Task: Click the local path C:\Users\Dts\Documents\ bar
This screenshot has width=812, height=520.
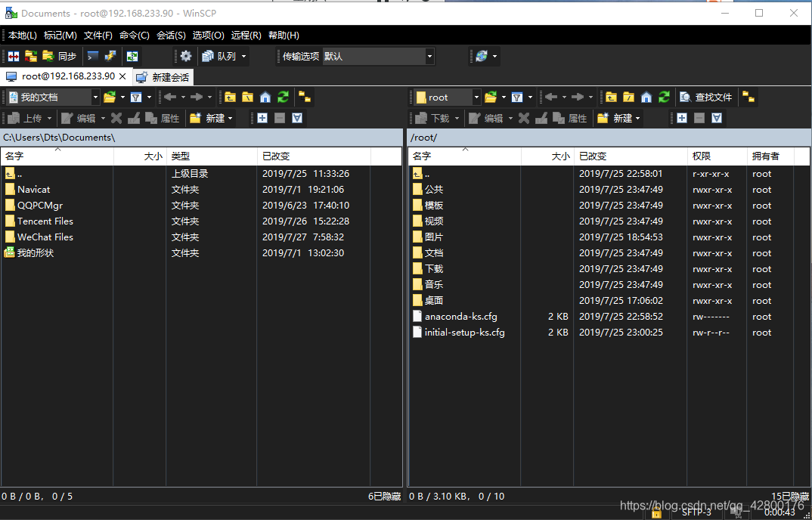Action: click(x=201, y=138)
